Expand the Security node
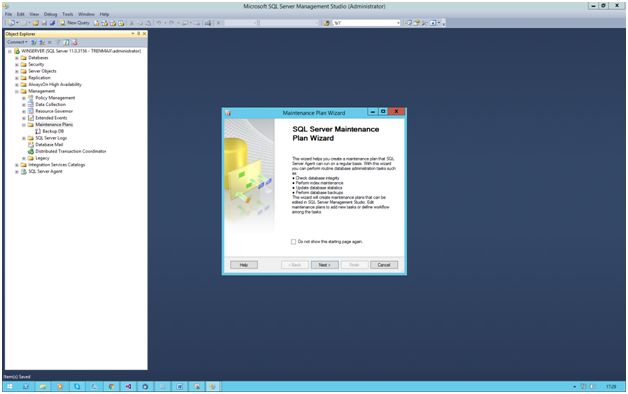This screenshot has height=394, width=628. [x=17, y=64]
